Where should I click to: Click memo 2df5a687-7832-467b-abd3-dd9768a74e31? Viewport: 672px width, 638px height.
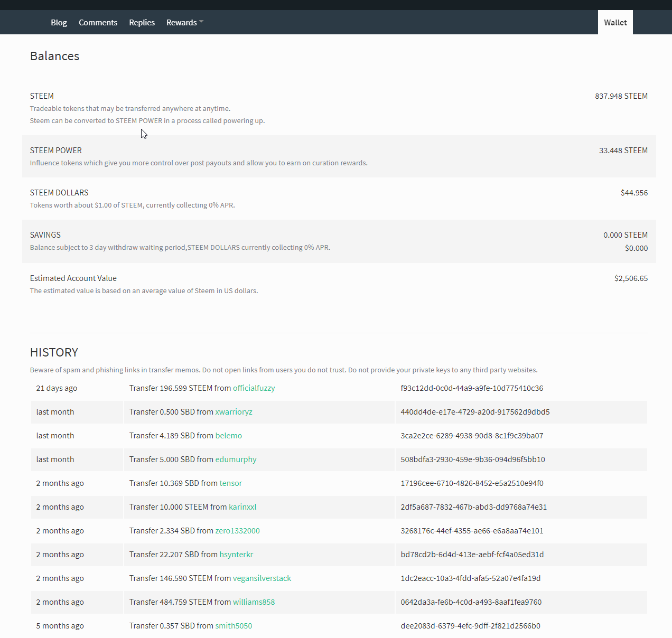[473, 507]
